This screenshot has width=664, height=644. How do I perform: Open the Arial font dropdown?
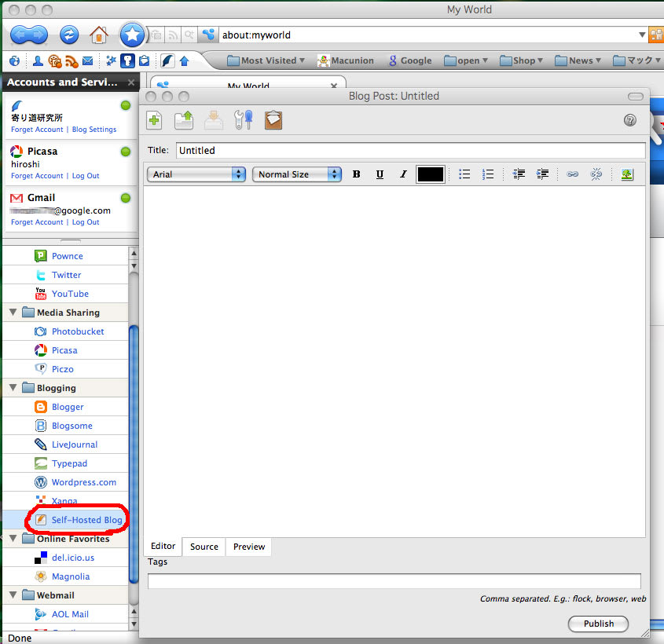pos(196,174)
